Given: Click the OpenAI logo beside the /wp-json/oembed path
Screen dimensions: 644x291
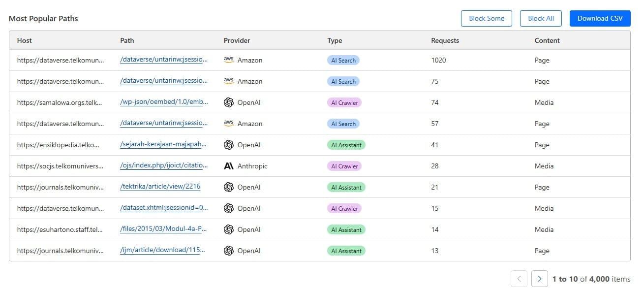Looking at the screenshot, I should pos(228,102).
